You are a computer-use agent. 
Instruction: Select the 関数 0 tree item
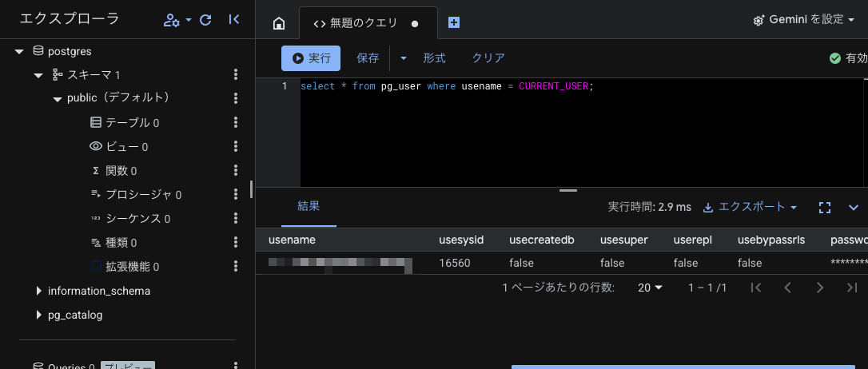coord(121,170)
